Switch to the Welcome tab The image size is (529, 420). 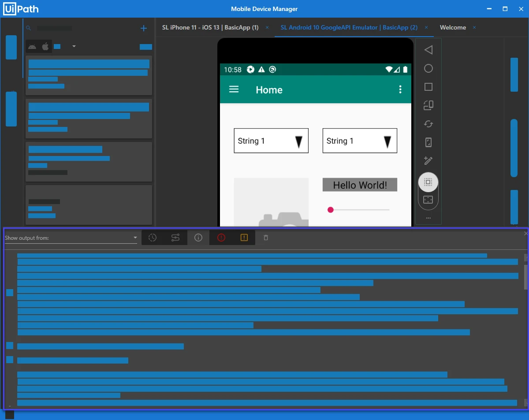tap(453, 27)
